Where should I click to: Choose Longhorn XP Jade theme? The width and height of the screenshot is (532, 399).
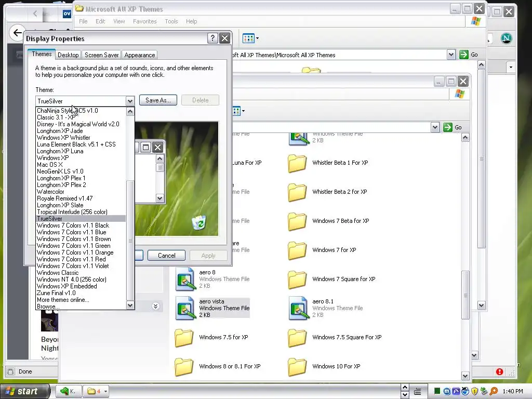(81, 131)
